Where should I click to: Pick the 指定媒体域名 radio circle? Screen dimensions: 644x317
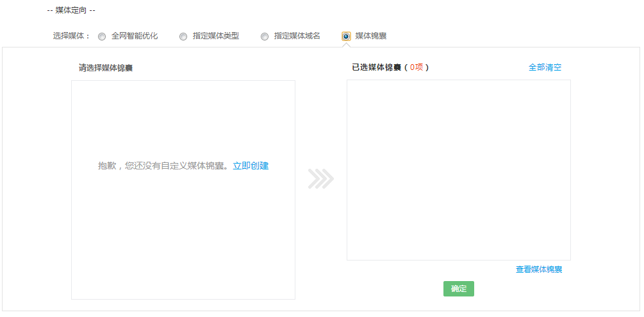click(x=265, y=37)
